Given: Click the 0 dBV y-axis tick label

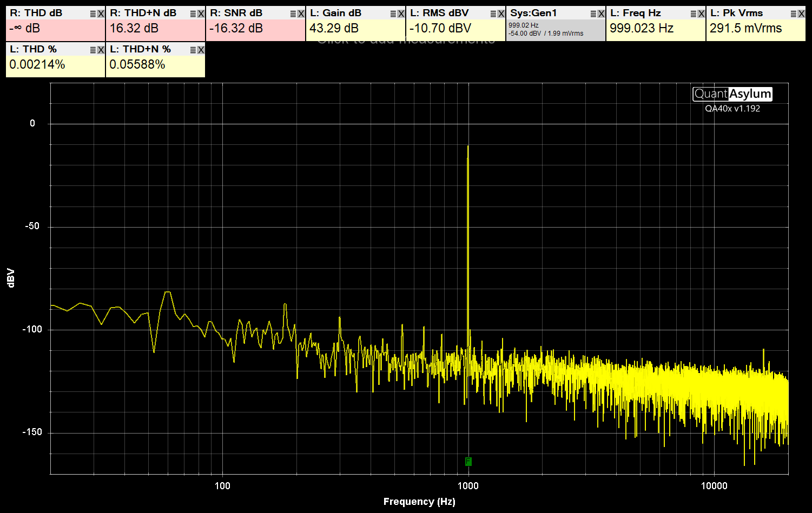Looking at the screenshot, I should point(32,123).
